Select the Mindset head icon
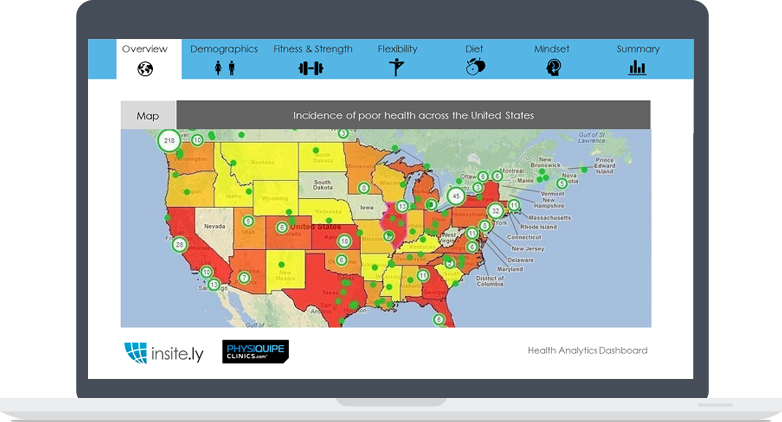 [x=553, y=68]
